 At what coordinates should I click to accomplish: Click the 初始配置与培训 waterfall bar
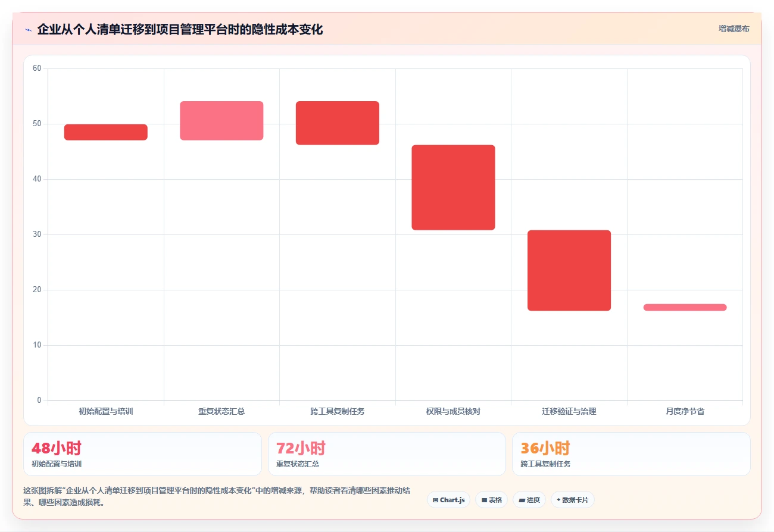pyautogui.click(x=106, y=132)
